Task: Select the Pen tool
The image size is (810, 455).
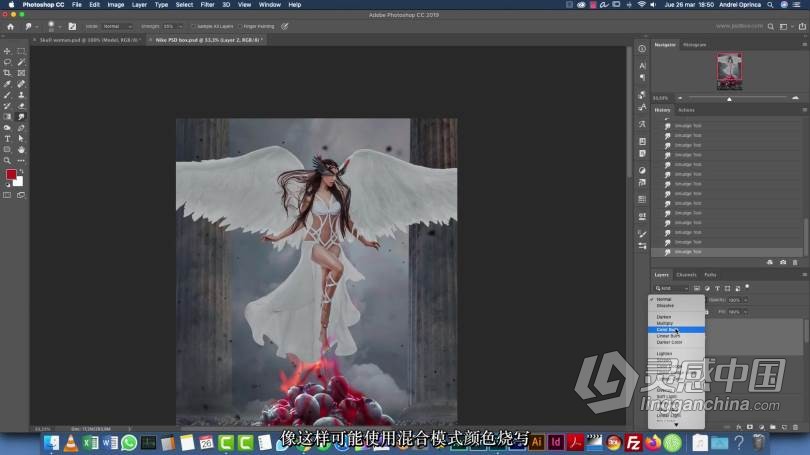Action: coord(21,128)
